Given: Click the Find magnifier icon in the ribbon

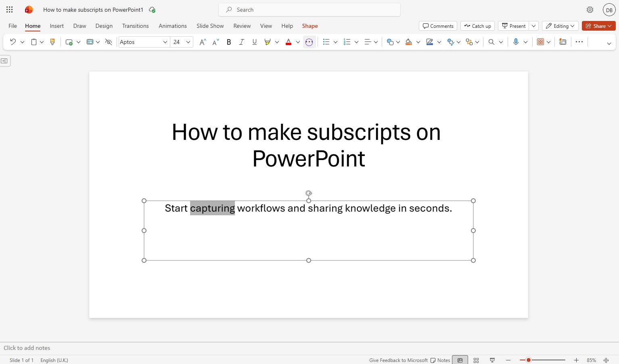Looking at the screenshot, I should coord(491,42).
